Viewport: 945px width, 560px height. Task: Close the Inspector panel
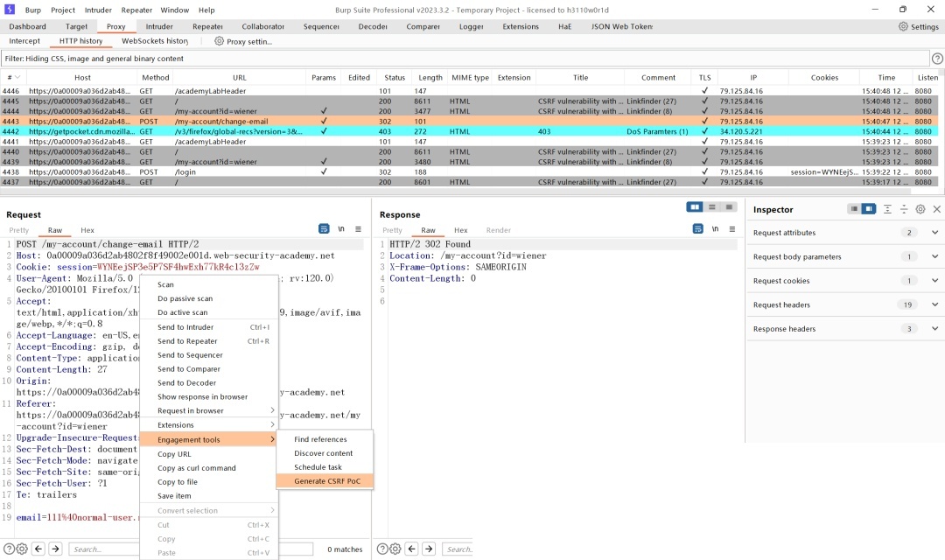[x=936, y=209]
